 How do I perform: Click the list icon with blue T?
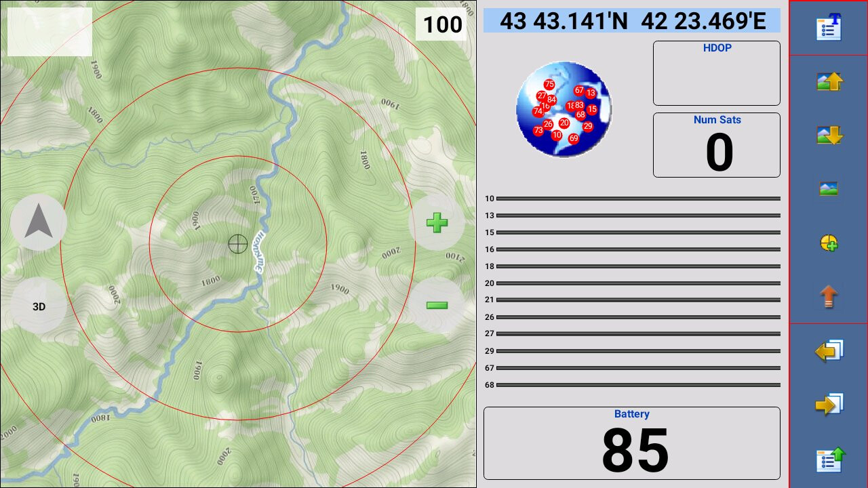click(x=829, y=28)
